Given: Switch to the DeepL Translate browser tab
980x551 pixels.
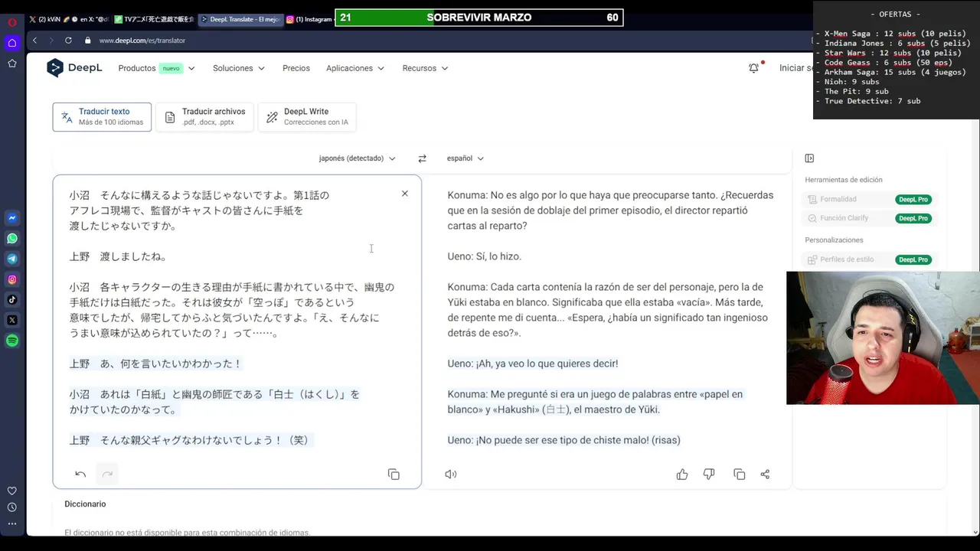Looking at the screenshot, I should point(240,19).
